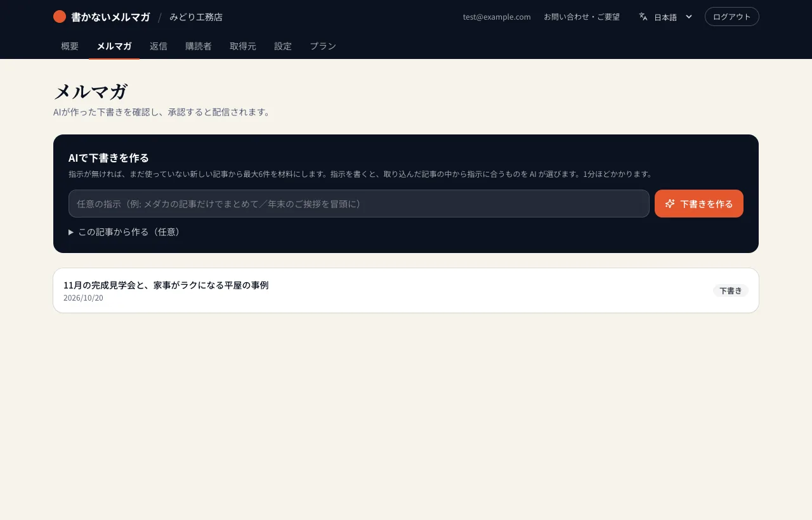Viewport: 812px width, 520px height.
Task: Focus the 任意の指示 input field
Action: click(x=359, y=204)
